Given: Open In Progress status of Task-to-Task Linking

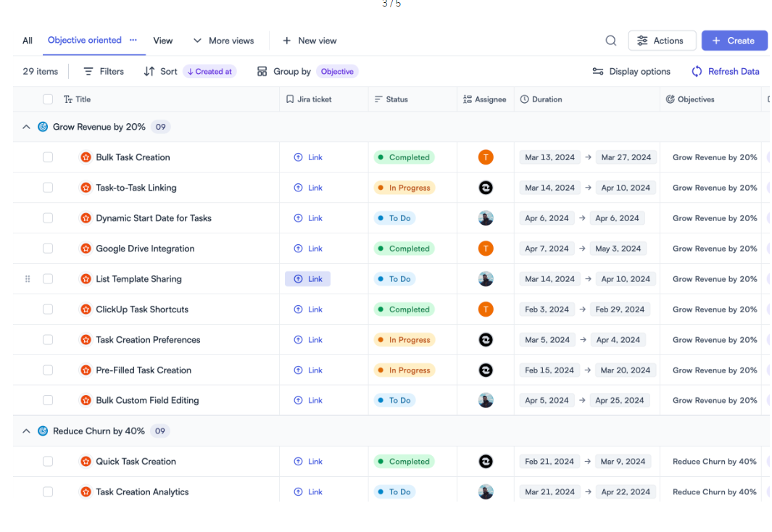Looking at the screenshot, I should (x=404, y=188).
